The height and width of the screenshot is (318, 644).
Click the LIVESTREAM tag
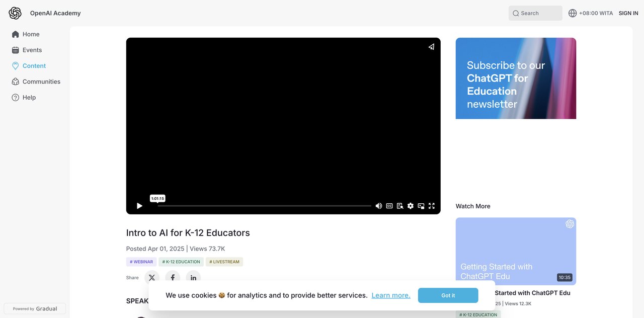click(224, 262)
